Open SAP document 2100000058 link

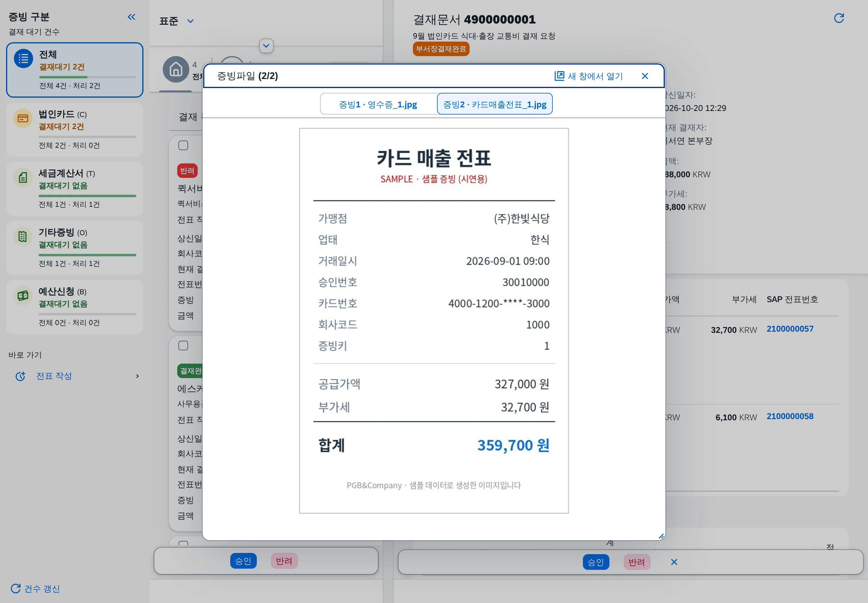[x=790, y=416]
